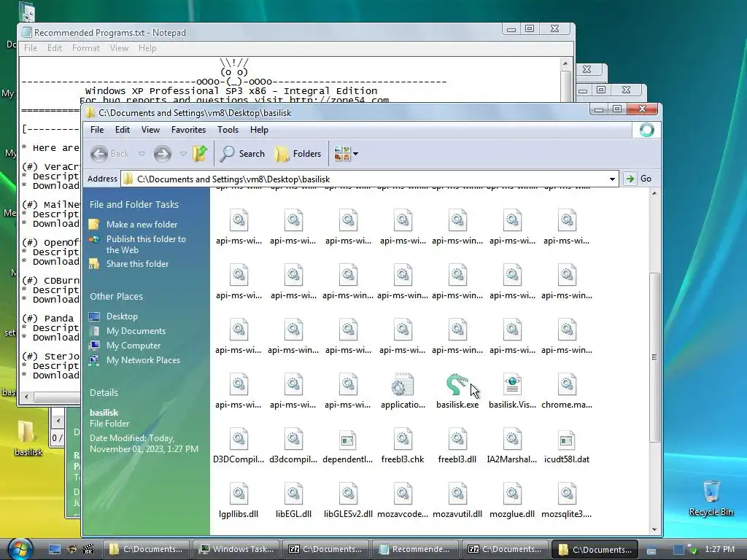Click the taskbar clock showing 1:27 PM
Screen dimensions: 747x560
pyautogui.click(x=719, y=549)
